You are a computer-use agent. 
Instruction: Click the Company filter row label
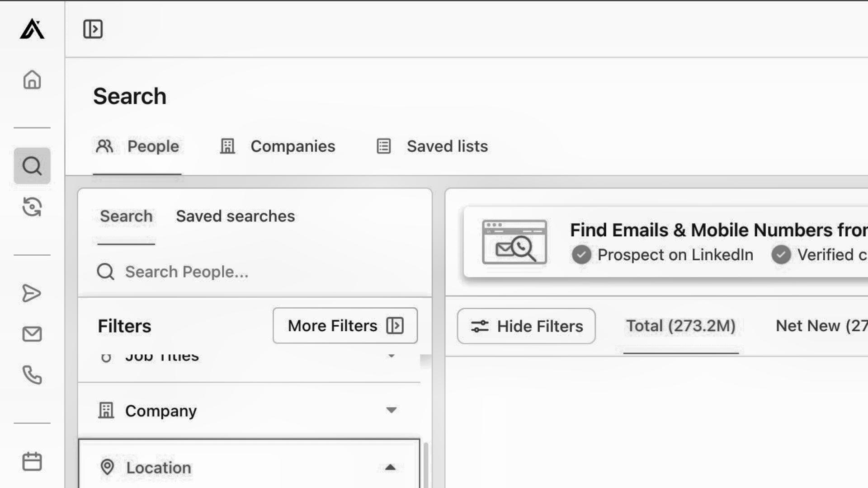161,411
